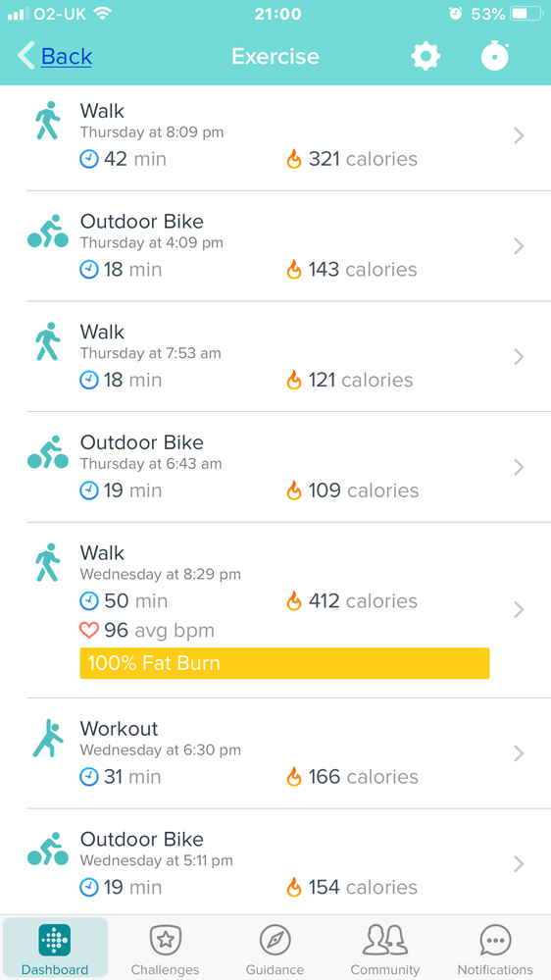Viewport: 551px width, 980px height.
Task: Expand Thursday 8:09 pm Walk chevron
Action: coord(519,135)
